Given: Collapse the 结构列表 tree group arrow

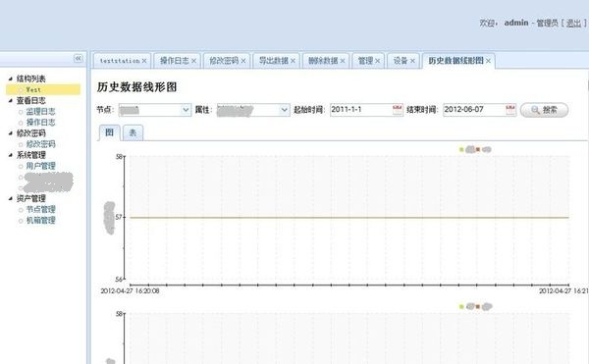Looking at the screenshot, I should (11, 78).
